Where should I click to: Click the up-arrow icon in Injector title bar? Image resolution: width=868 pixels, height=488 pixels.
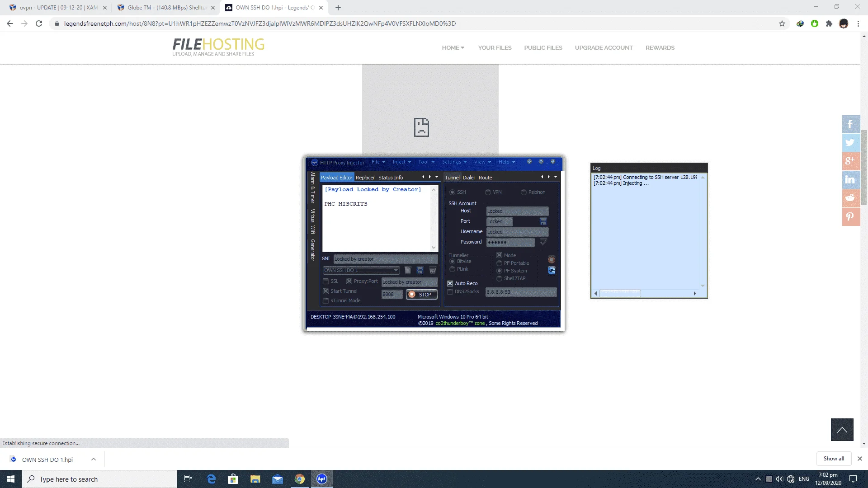tap(541, 162)
